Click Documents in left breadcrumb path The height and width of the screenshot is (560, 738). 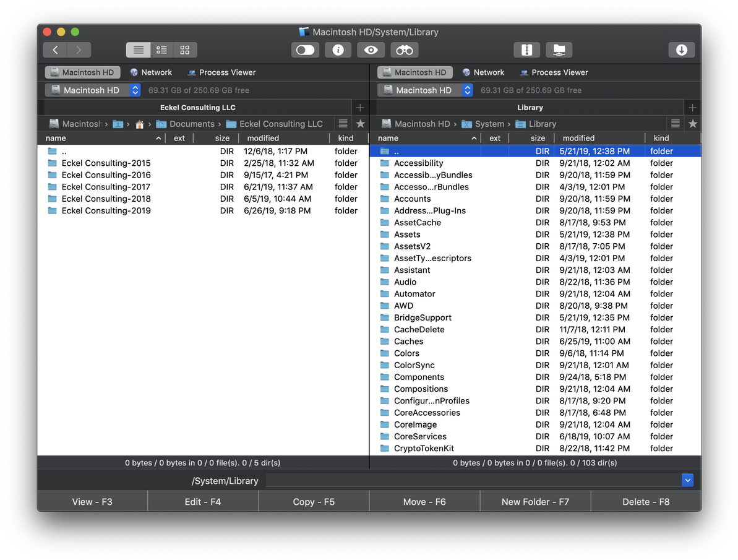pos(186,124)
